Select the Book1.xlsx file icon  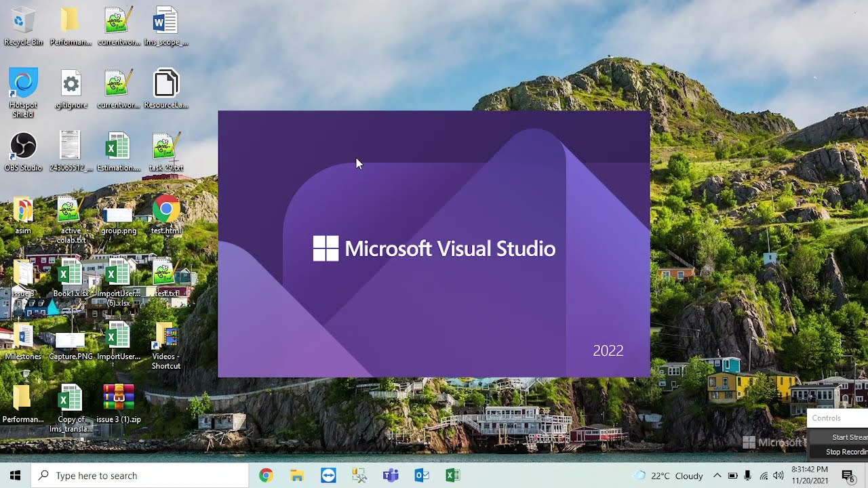point(71,278)
